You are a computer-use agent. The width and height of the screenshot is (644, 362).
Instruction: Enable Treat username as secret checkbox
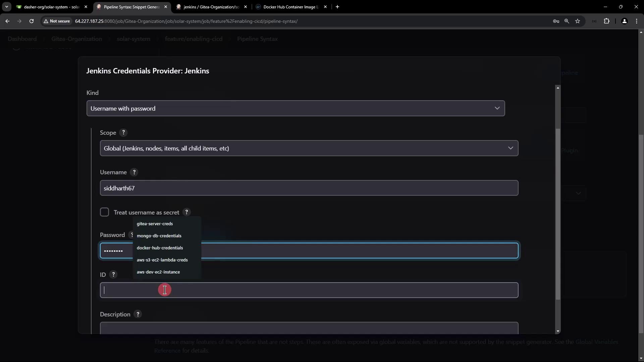pos(104,212)
